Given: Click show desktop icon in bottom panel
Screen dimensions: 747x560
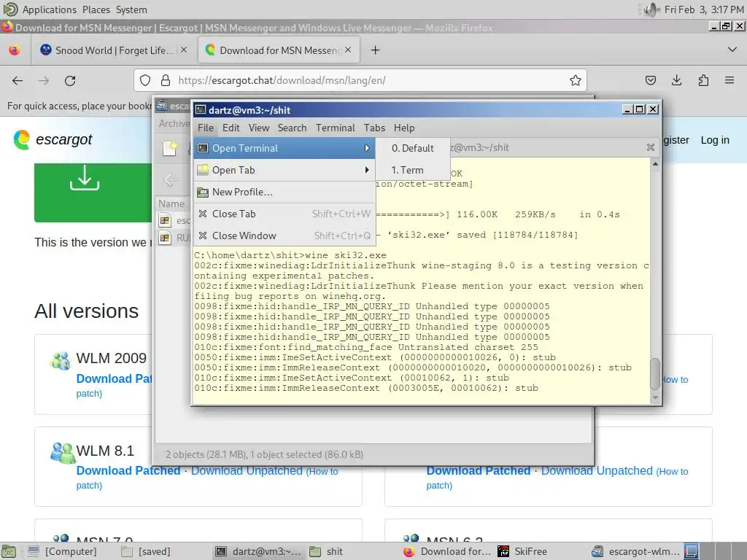Looking at the screenshot, I should tap(9, 551).
